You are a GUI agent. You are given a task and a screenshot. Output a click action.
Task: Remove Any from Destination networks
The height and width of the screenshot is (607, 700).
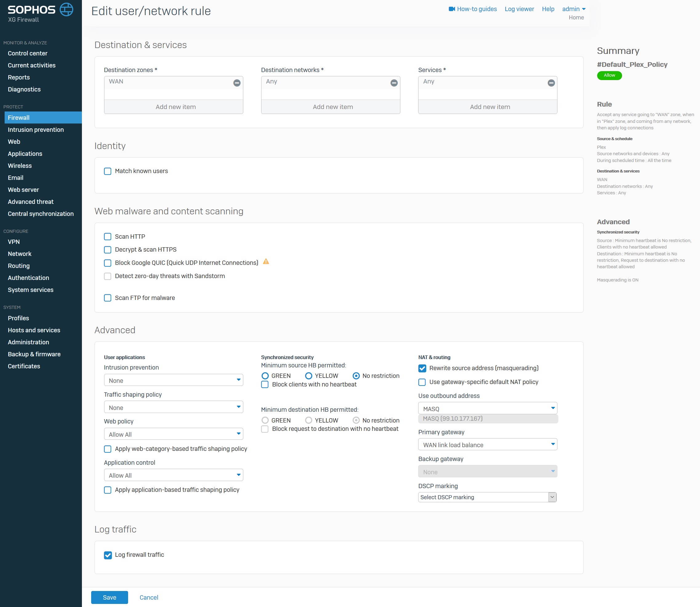point(394,83)
